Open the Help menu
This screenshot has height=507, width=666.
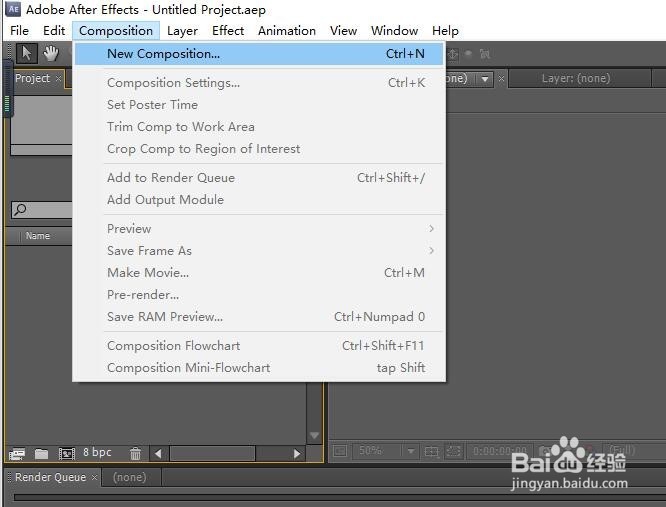(x=445, y=31)
